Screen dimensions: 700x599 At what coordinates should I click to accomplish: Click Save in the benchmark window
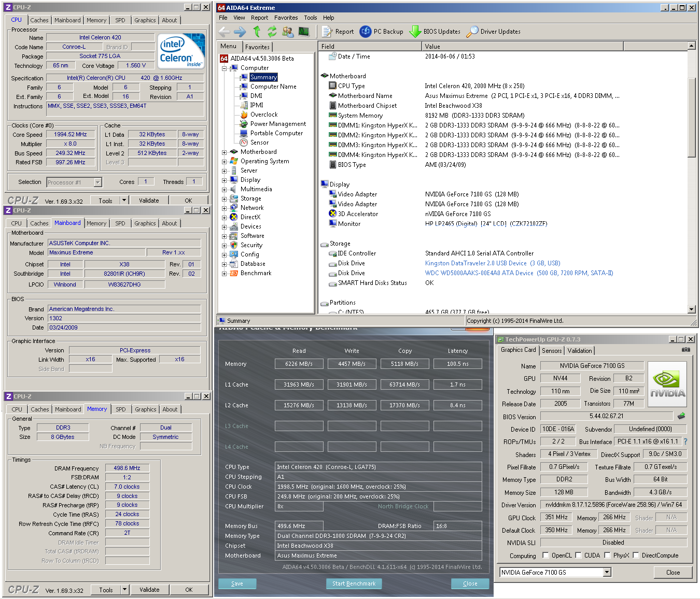(237, 583)
